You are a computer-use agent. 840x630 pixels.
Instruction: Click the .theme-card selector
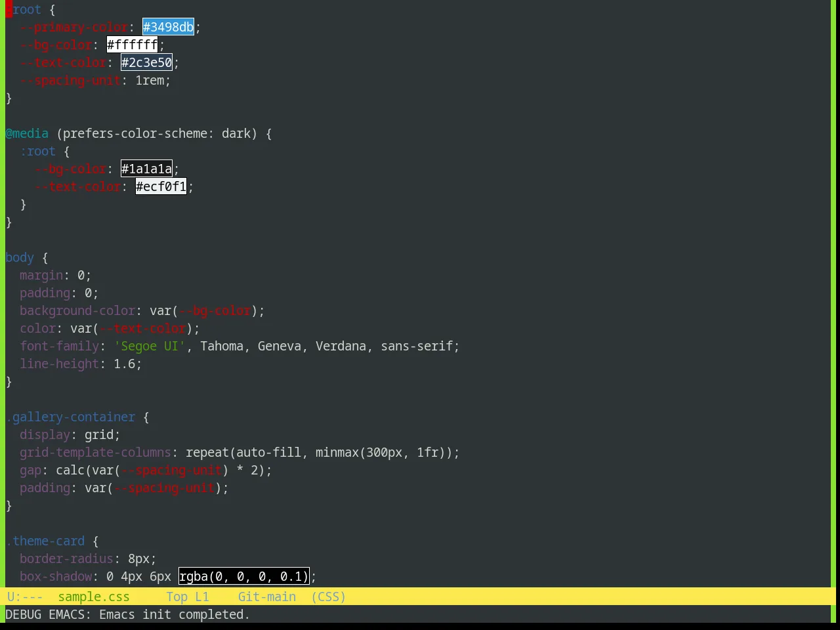[x=45, y=541]
